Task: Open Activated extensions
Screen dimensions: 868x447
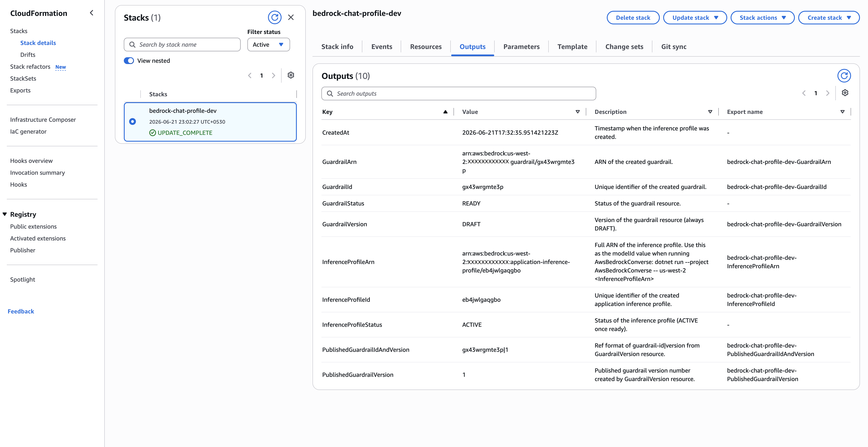Action: 38,238
